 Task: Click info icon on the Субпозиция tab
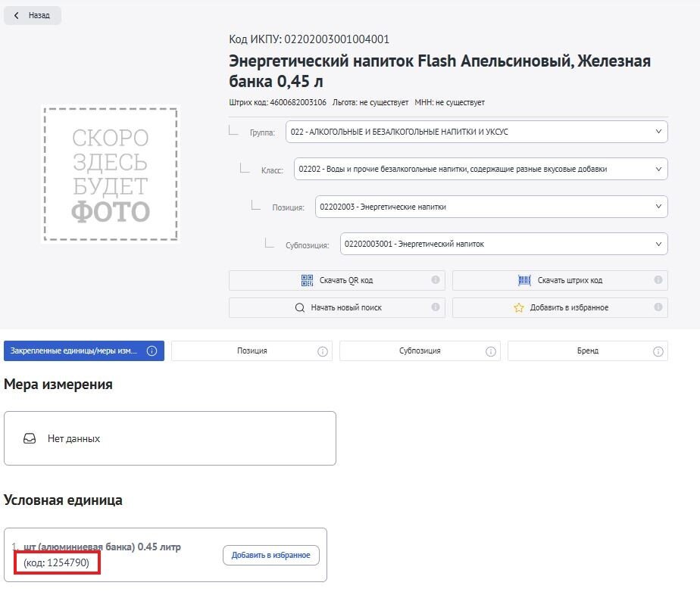click(x=491, y=351)
